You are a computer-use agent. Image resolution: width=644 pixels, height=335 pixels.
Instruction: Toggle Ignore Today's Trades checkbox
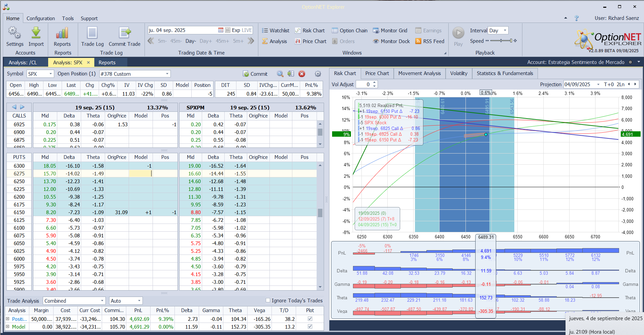coord(268,300)
